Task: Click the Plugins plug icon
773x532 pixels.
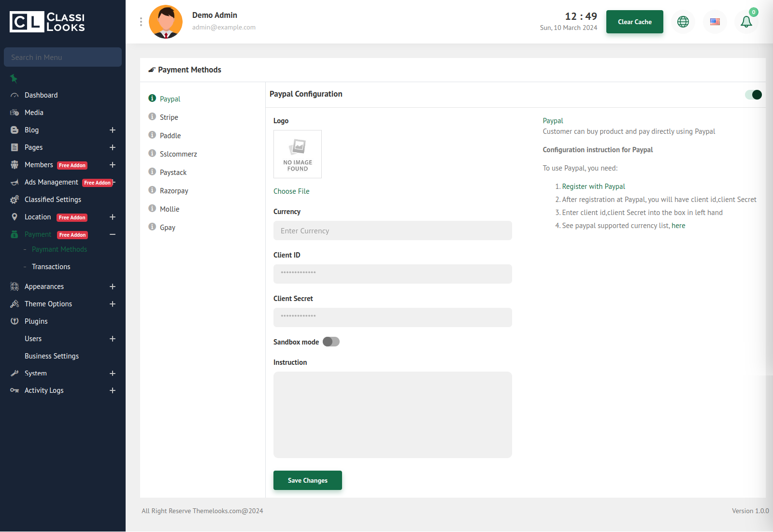Action: (14, 321)
